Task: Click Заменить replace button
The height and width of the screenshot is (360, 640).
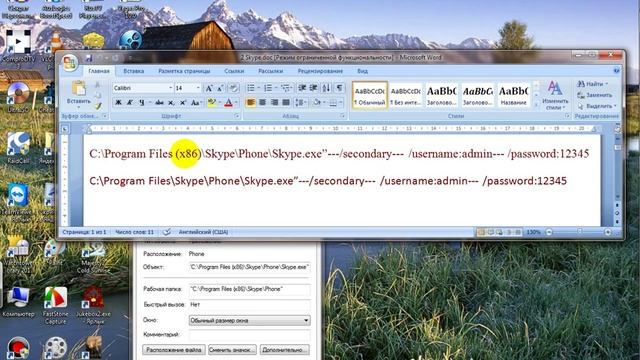Action: (595, 95)
